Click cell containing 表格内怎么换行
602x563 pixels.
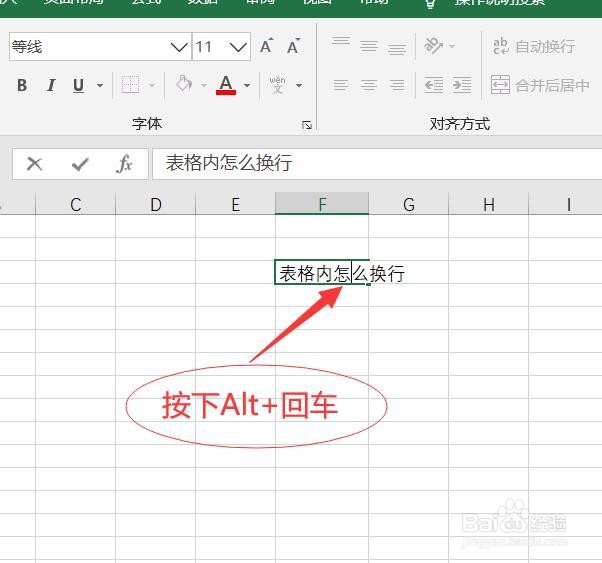[322, 272]
